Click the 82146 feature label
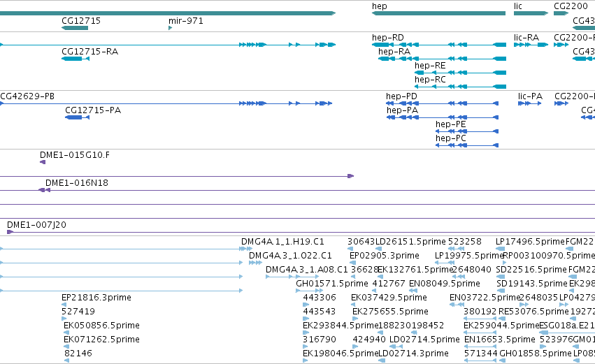This screenshot has width=595, height=364. pyautogui.click(x=78, y=354)
